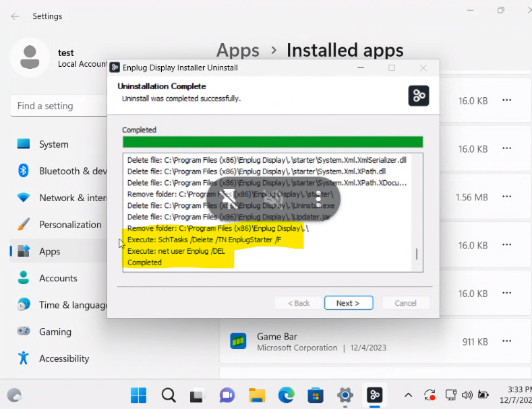Click Next in the uninstall dialog

tap(349, 303)
